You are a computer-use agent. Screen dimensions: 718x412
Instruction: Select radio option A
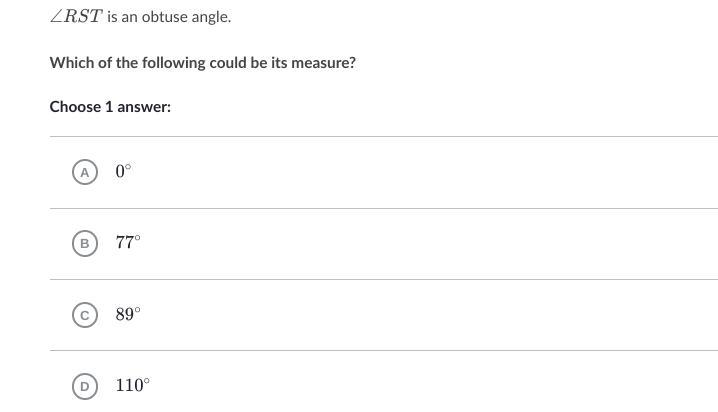[85, 172]
